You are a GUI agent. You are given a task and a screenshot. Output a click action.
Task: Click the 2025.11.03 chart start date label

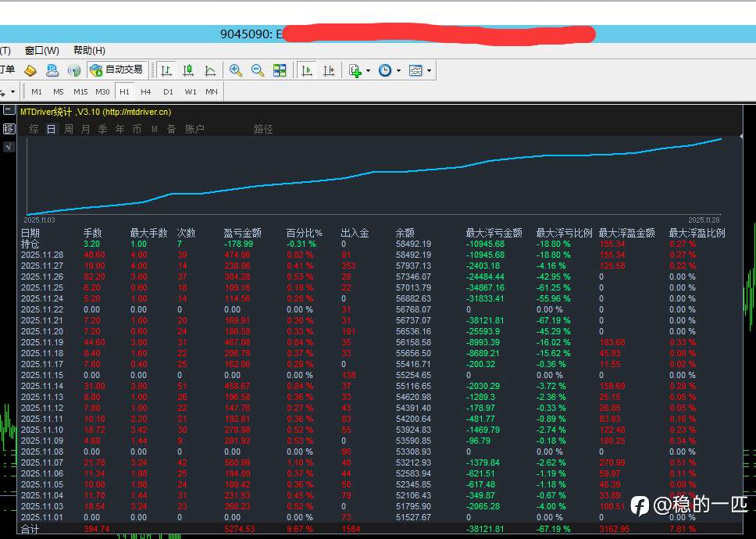39,220
